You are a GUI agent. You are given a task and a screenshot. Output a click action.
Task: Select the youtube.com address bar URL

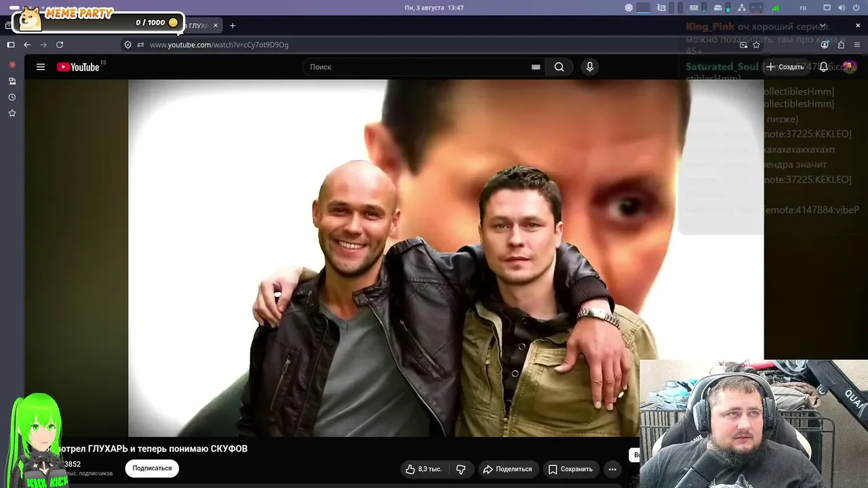click(x=219, y=45)
